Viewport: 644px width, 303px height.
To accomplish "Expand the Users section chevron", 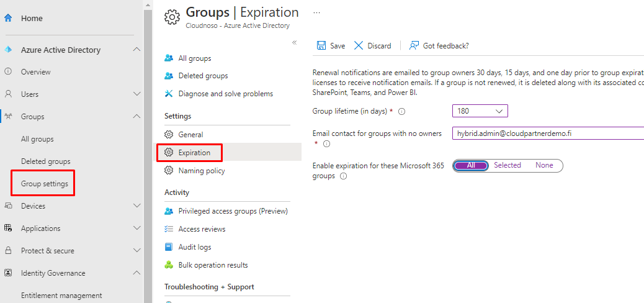I will click(x=137, y=94).
